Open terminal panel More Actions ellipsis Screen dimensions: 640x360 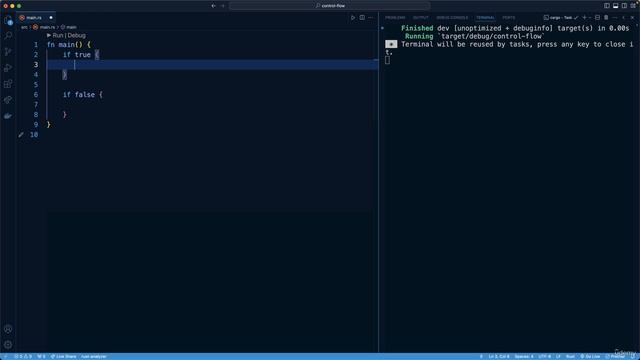(x=615, y=18)
